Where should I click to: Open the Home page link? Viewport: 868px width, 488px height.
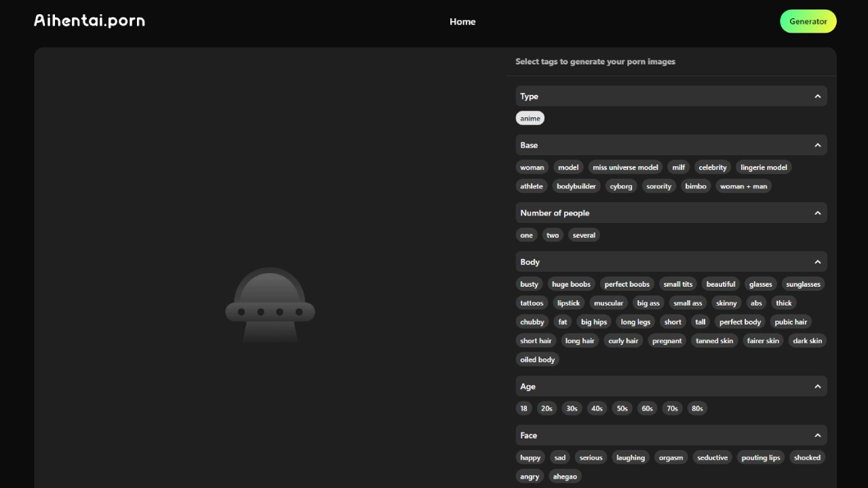click(462, 22)
